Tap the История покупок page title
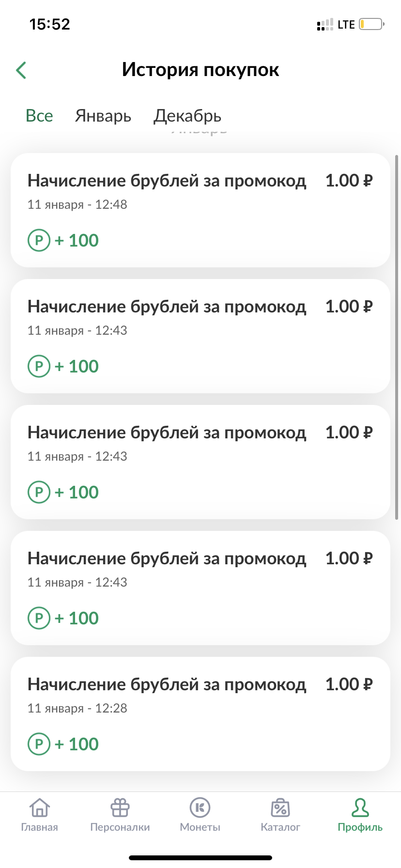Viewport: 401px width, 868px height. 200,70
